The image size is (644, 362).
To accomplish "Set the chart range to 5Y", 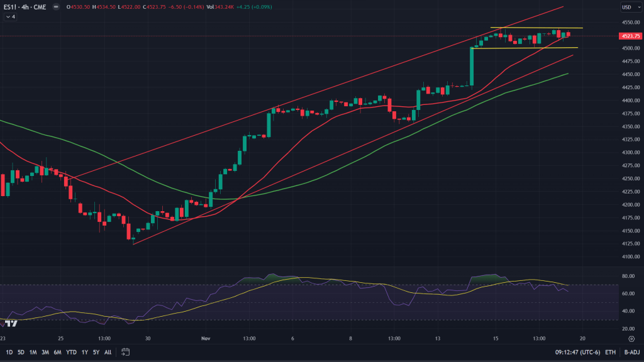I will [96, 352].
